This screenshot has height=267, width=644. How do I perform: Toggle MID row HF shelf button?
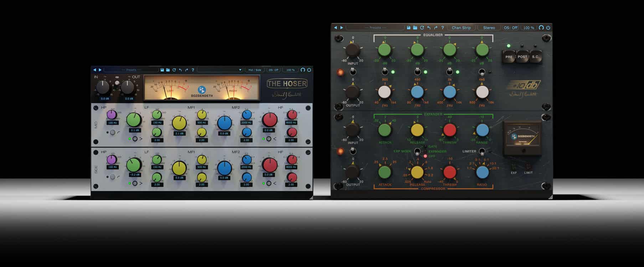[x=269, y=139]
